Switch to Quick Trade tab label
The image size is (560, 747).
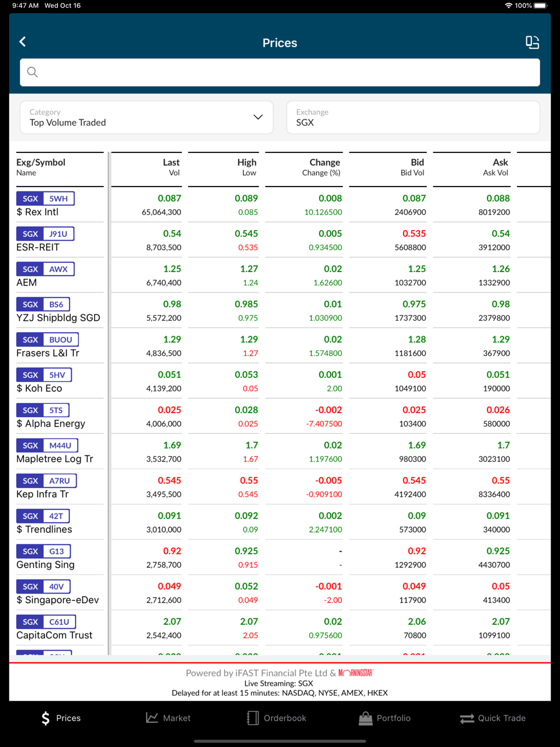(502, 718)
